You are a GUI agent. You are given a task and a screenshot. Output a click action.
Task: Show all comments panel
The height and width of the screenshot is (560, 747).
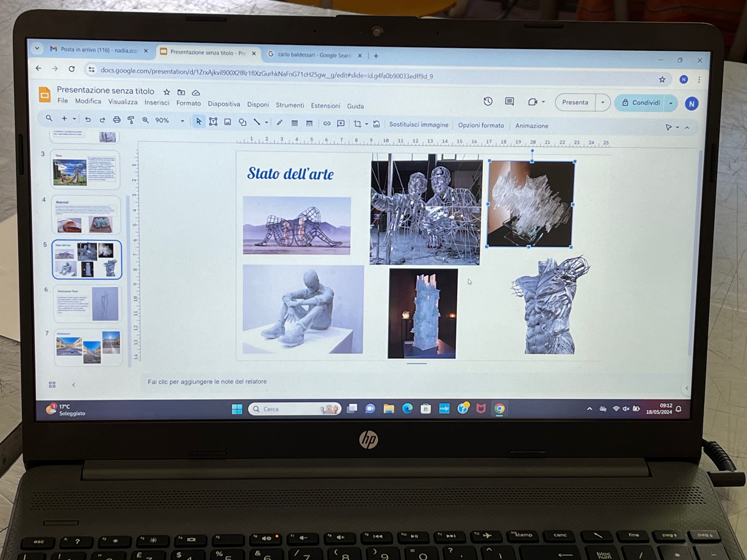[x=509, y=101]
